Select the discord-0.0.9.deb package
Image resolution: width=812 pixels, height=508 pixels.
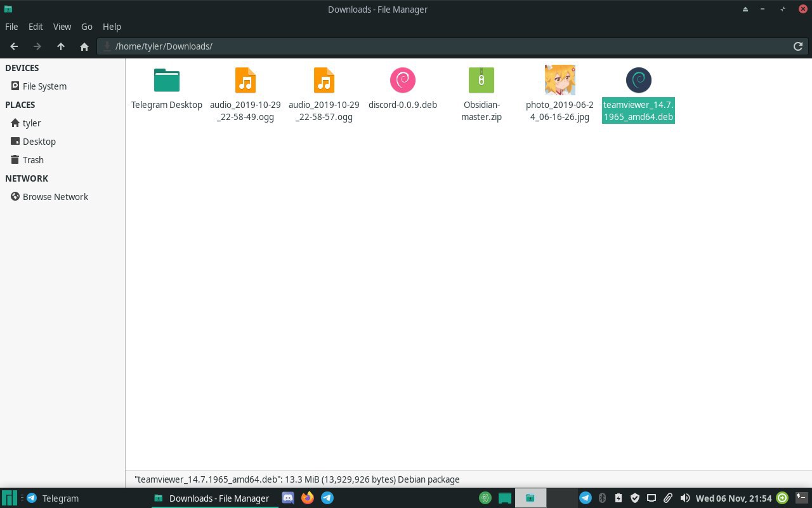403,89
